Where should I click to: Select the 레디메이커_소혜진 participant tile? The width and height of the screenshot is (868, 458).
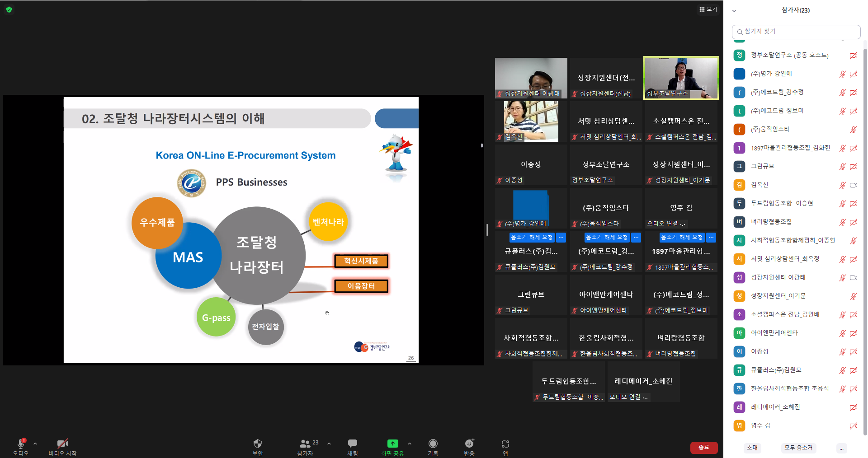point(644,382)
